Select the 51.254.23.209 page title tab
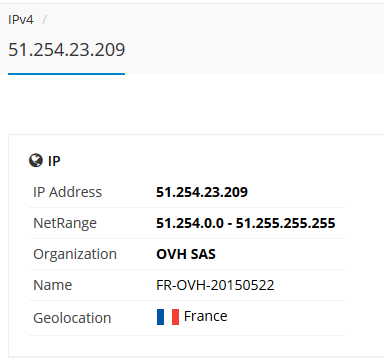The height and width of the screenshot is (361, 384). 66,50
